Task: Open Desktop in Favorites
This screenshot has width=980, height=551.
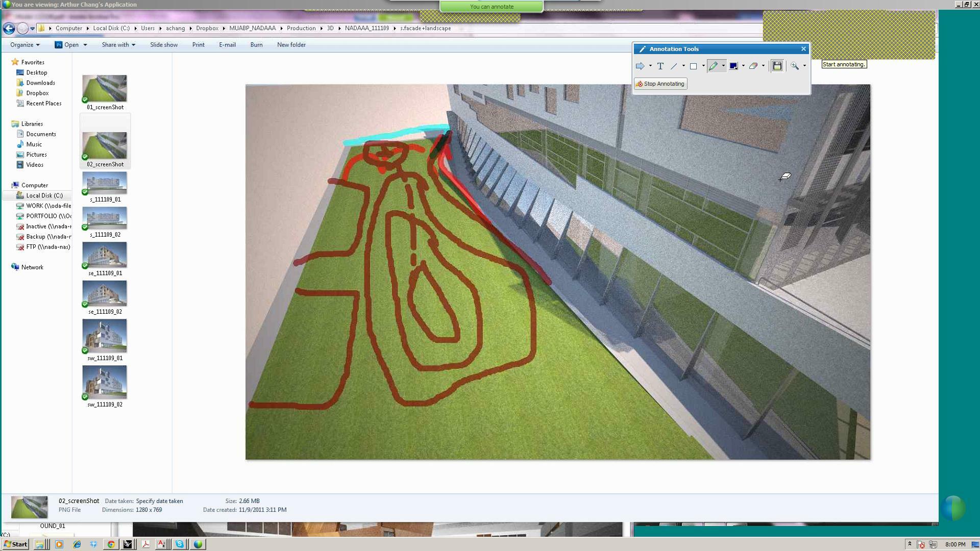Action: pos(32,72)
